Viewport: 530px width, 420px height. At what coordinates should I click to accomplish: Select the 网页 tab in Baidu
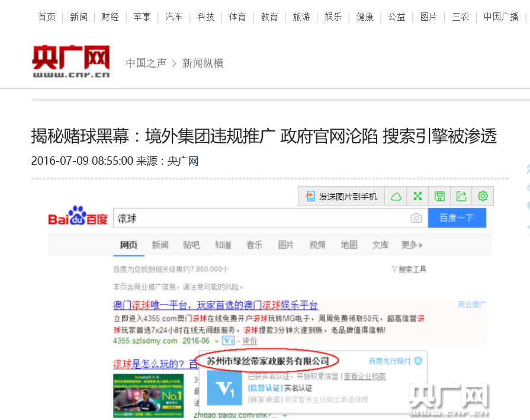129,245
